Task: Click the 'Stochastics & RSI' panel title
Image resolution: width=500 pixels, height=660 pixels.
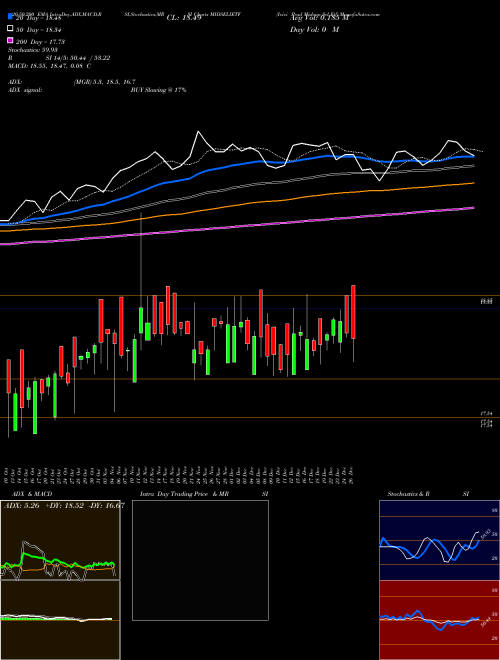Action: (428, 494)
